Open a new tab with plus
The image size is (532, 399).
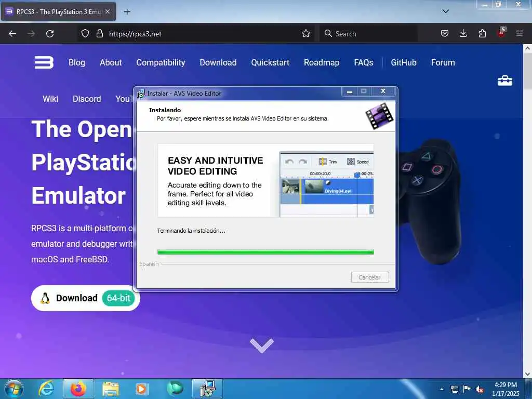(127, 12)
